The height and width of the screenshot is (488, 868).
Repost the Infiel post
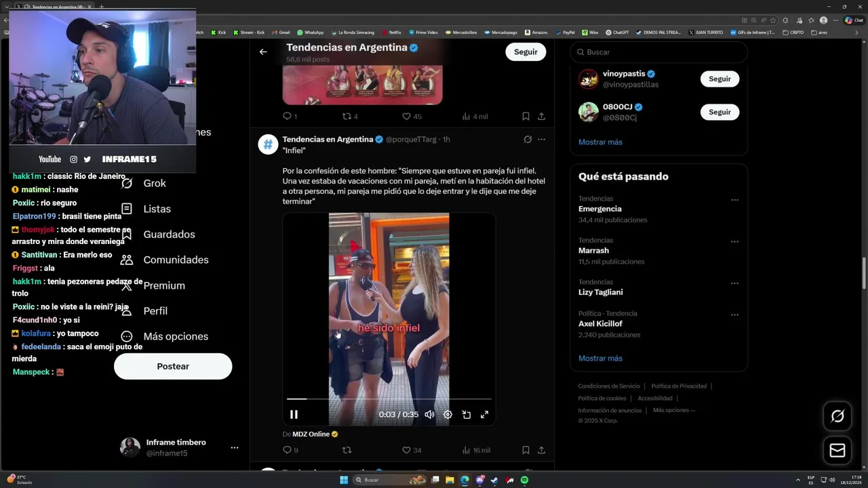tap(347, 450)
